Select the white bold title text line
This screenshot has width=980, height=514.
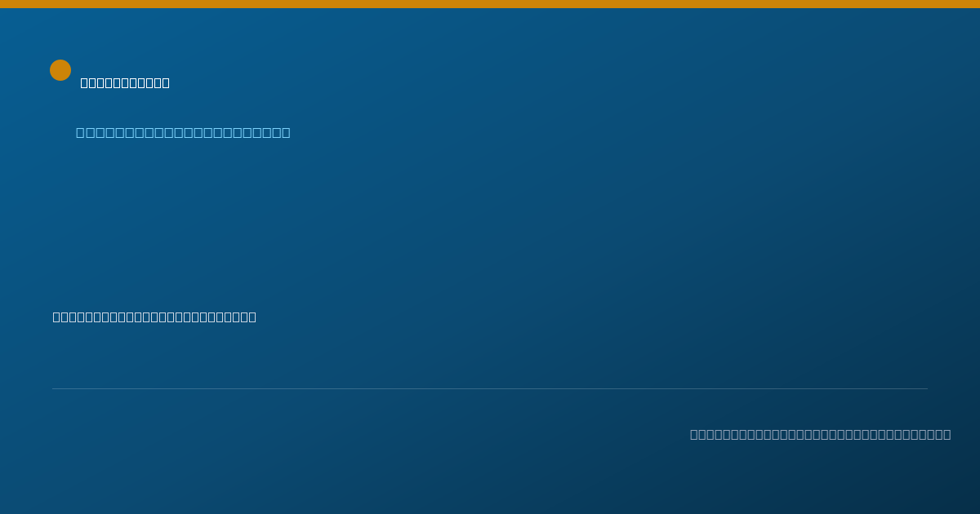pyautogui.click(x=125, y=82)
